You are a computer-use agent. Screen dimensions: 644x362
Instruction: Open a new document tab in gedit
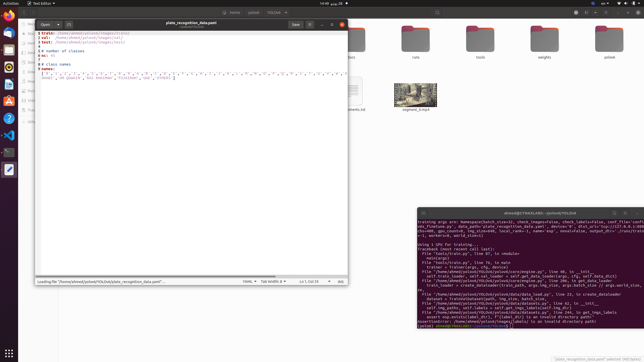point(69,24)
